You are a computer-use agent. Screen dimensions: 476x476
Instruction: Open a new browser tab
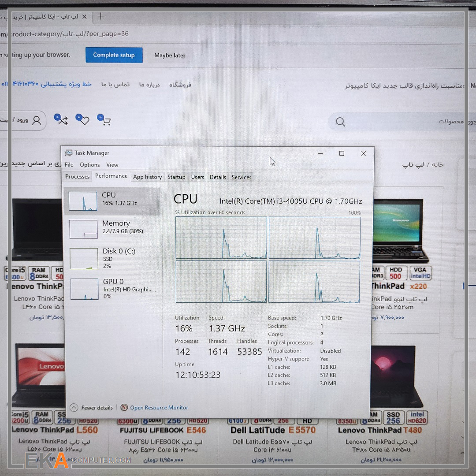coord(100,16)
